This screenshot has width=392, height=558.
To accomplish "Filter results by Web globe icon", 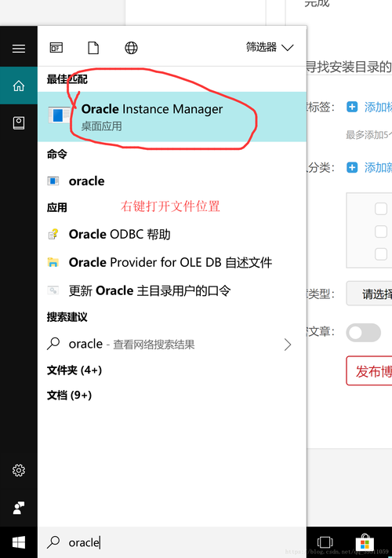I will [x=131, y=48].
